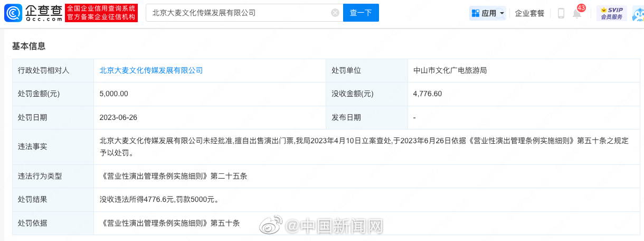Click the 查一下 search button
Screen dimensions: 644x241
click(x=361, y=13)
